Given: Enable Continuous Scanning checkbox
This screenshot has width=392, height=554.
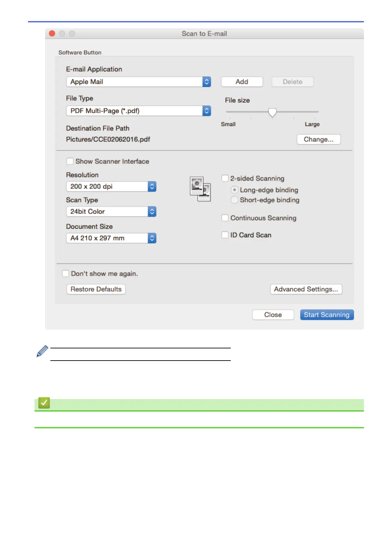Looking at the screenshot, I should (225, 218).
